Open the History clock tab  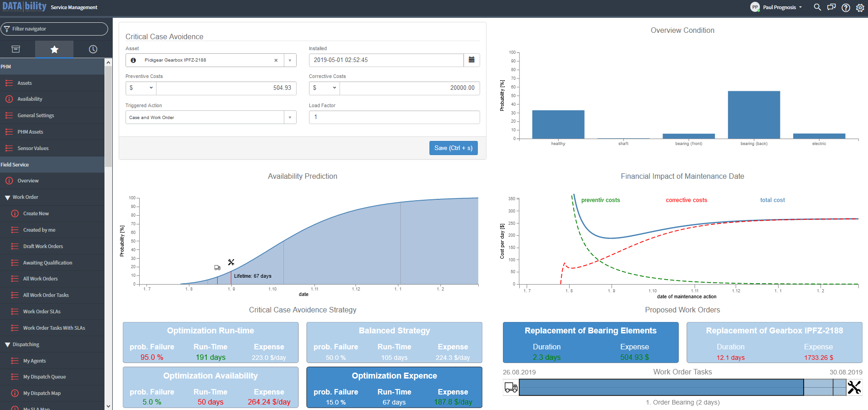[93, 49]
